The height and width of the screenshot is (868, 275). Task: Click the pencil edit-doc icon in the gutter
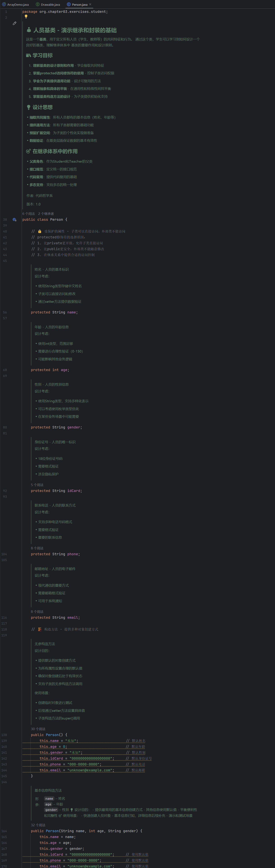14,23
